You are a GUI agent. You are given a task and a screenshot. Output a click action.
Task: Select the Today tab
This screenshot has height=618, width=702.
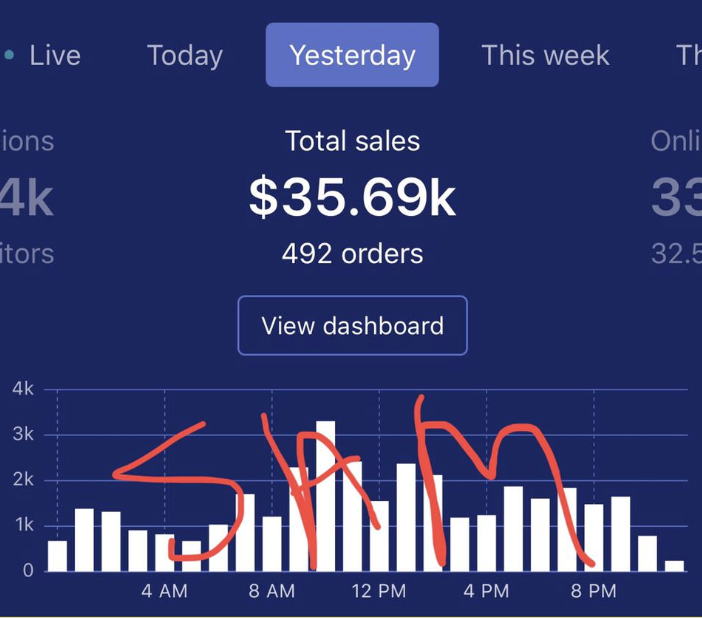point(185,55)
